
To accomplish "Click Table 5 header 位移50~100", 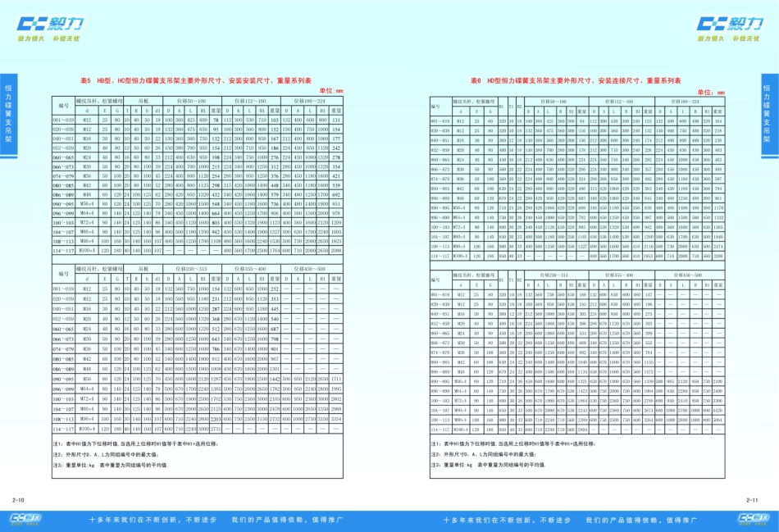I will (192, 101).
